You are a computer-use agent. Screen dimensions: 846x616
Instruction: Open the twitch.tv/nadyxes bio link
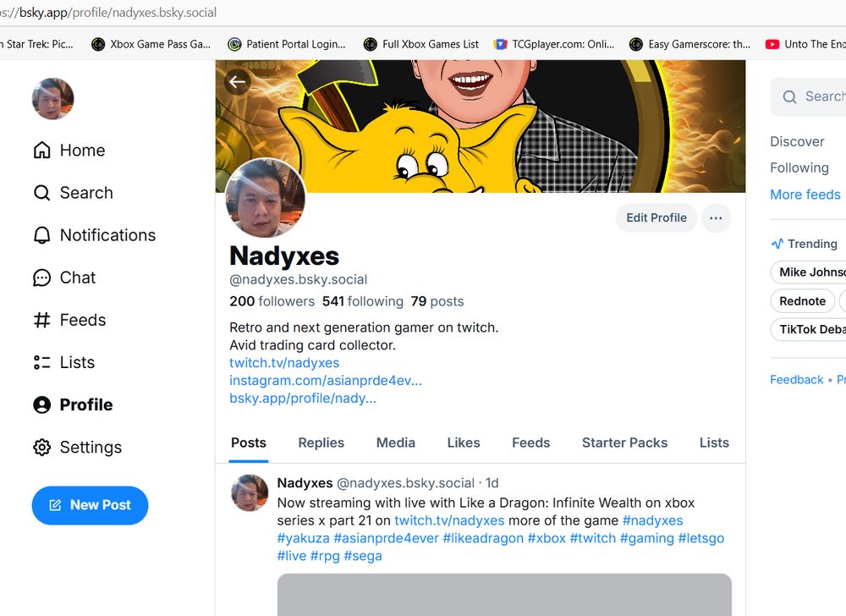(x=284, y=362)
